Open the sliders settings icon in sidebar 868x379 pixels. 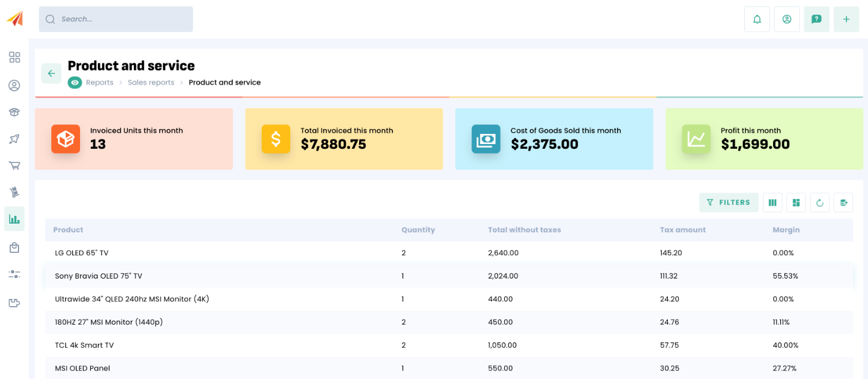click(x=14, y=274)
